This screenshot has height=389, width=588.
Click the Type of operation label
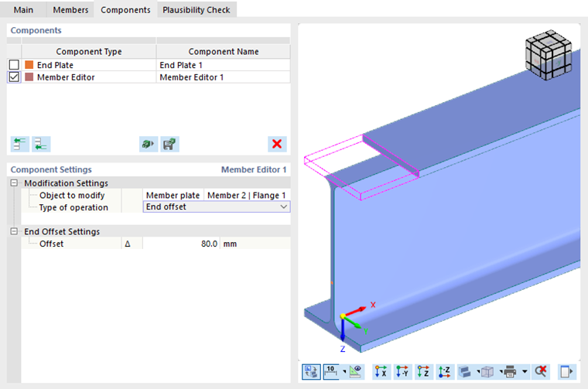point(73,207)
